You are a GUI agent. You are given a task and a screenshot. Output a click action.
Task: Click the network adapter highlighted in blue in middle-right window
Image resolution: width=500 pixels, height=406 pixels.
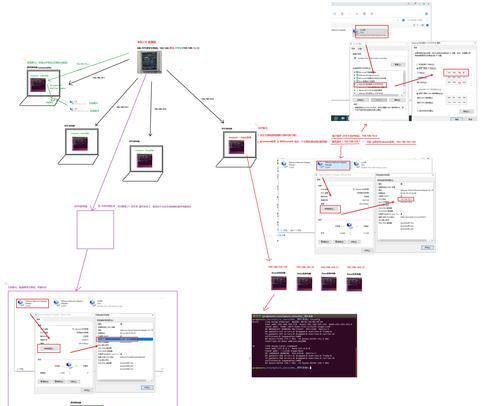point(333,165)
